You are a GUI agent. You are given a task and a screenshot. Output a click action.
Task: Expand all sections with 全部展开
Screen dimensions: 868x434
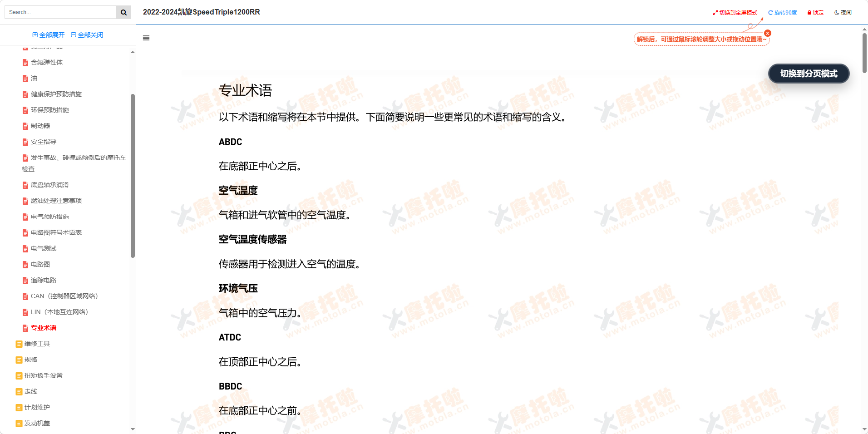49,35
